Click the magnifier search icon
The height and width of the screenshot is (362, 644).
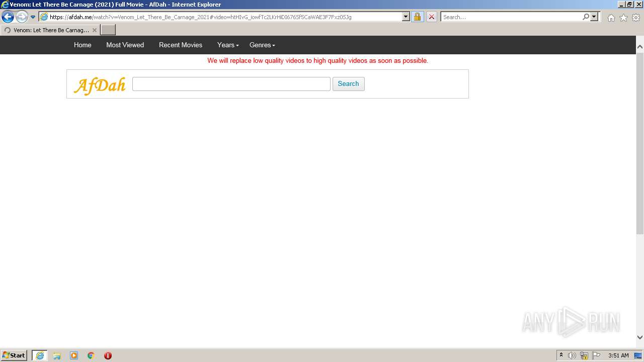pos(586,17)
